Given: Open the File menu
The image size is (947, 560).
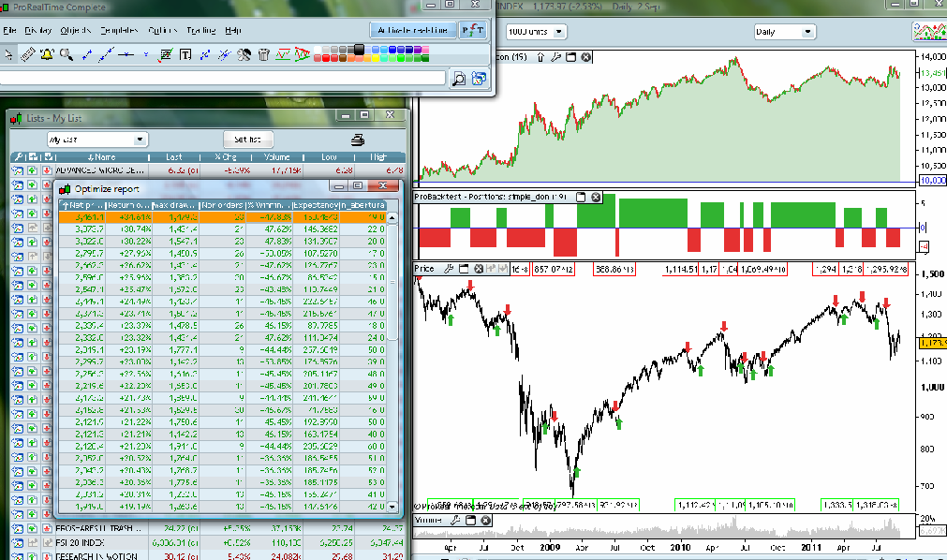Looking at the screenshot, I should tap(9, 30).
